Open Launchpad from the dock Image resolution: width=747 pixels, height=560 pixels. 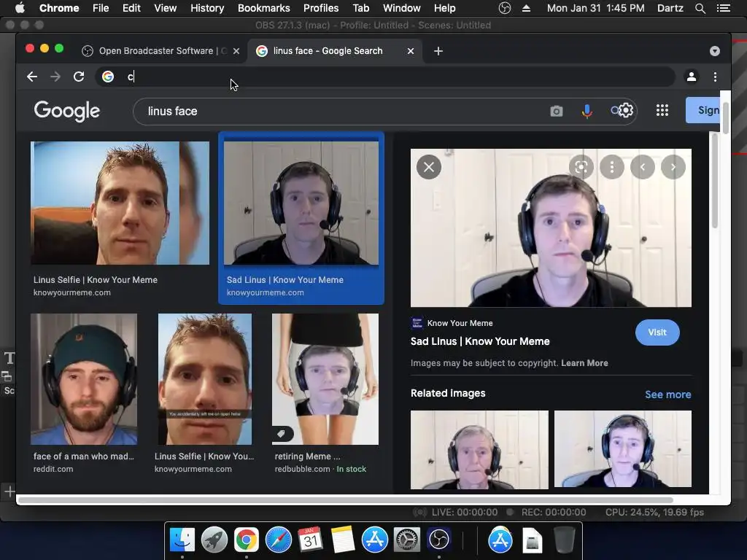pyautogui.click(x=214, y=540)
